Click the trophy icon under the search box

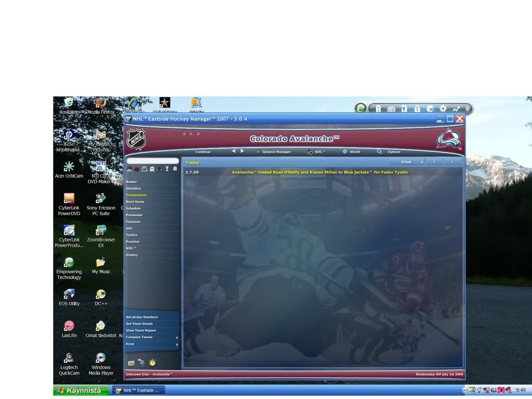coord(167,169)
